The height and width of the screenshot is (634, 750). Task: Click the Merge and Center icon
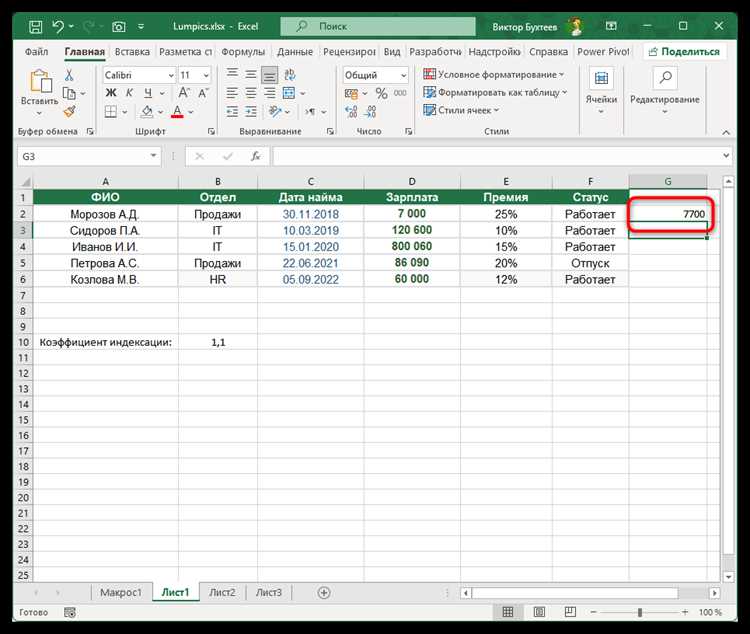tap(289, 93)
